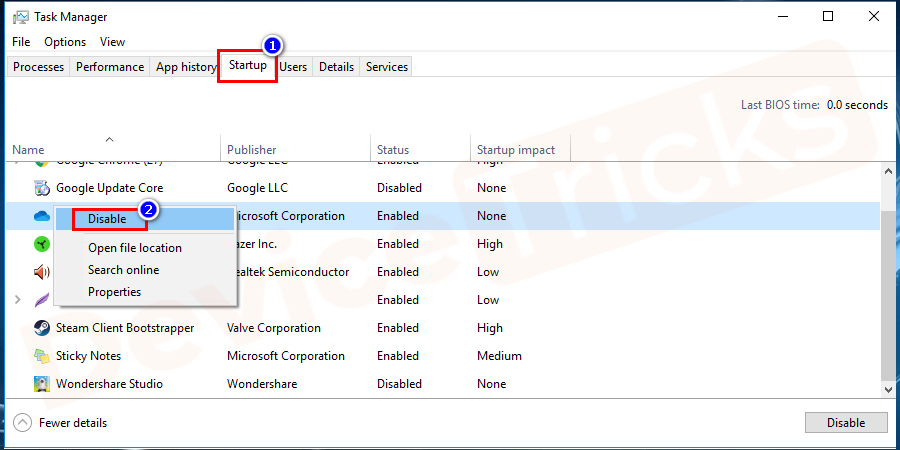The height and width of the screenshot is (450, 900).
Task: Click Microsoft Corporation publisher of Sticky Notes
Action: [286, 356]
